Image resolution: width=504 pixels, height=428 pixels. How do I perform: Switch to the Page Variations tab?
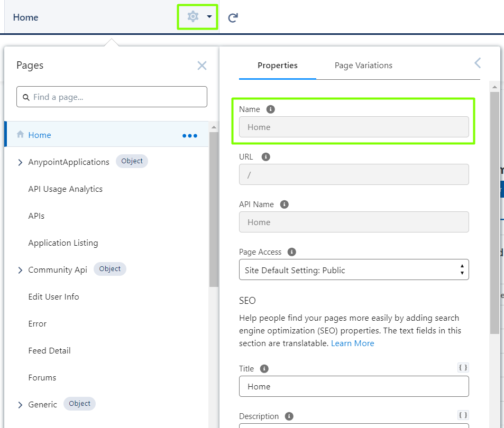coord(363,66)
